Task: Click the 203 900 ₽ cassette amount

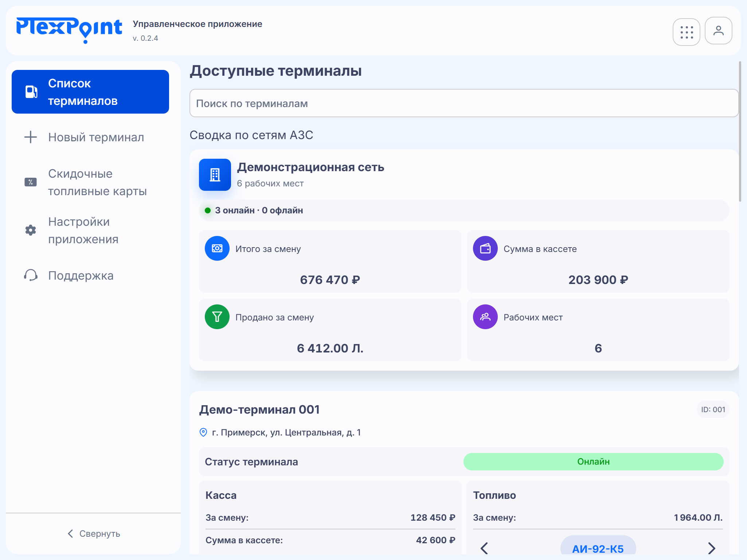Action: tap(598, 280)
